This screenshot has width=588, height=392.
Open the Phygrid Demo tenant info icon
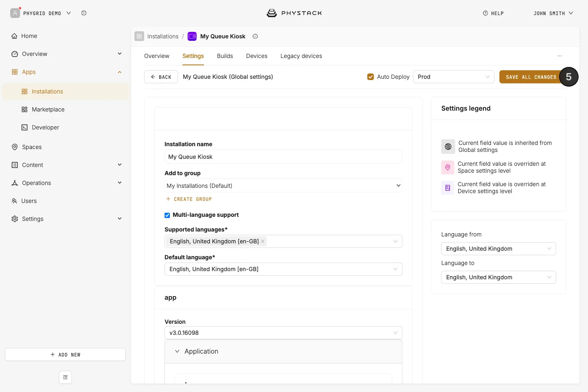[x=84, y=13]
